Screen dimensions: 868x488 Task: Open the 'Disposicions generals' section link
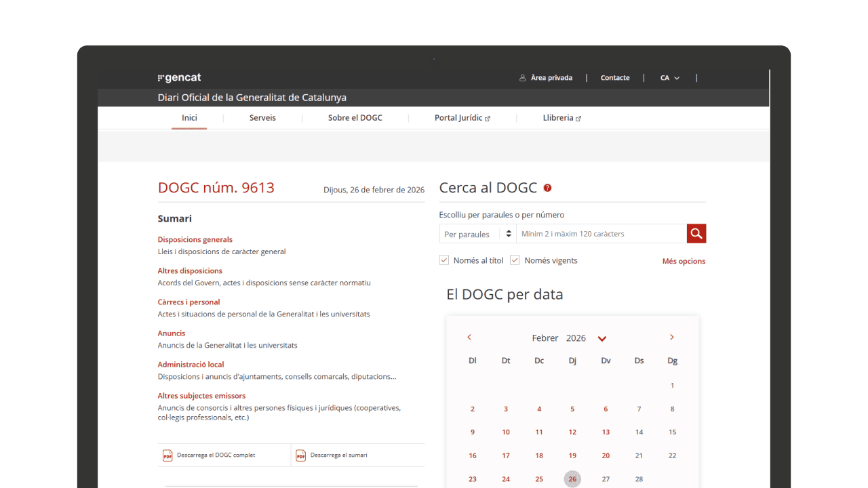tap(195, 239)
